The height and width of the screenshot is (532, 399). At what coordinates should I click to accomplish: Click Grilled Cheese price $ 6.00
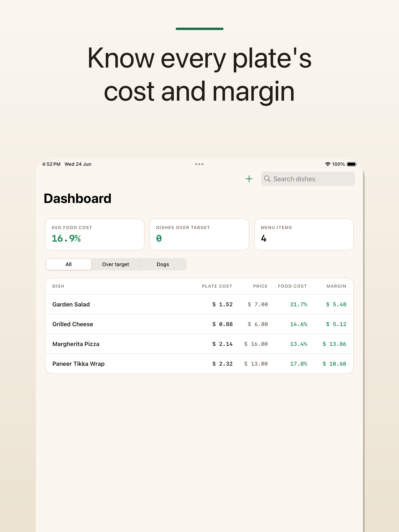click(258, 324)
